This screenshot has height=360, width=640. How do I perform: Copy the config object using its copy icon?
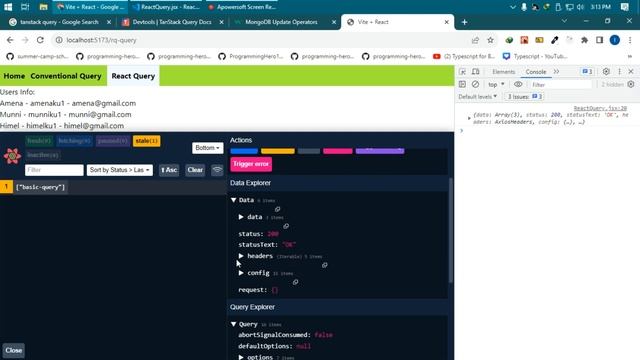[295, 282]
